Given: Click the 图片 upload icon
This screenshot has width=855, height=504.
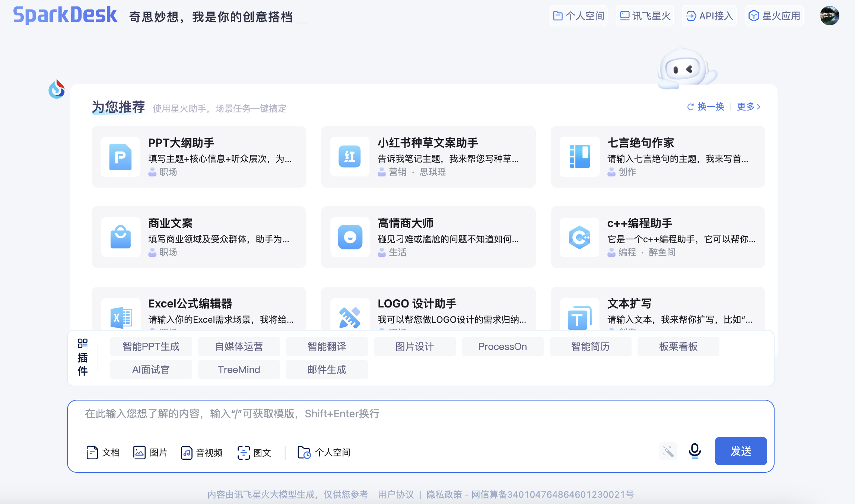Looking at the screenshot, I should pos(139,453).
